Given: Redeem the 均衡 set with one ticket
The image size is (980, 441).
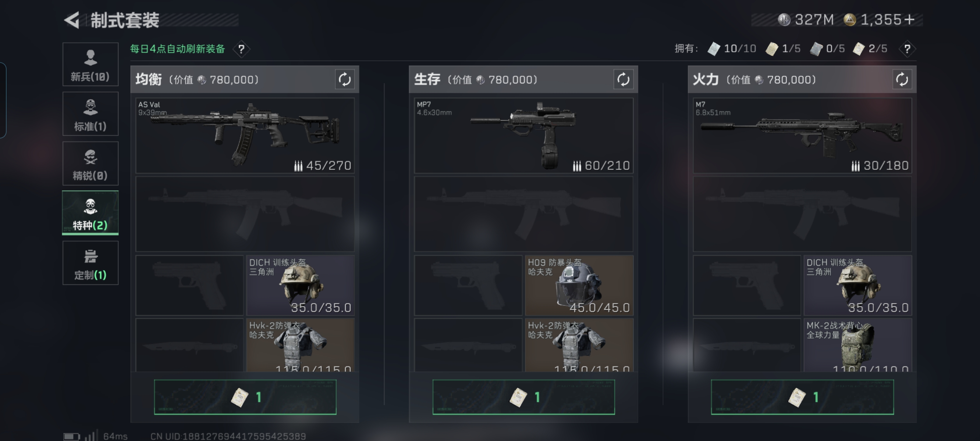Looking at the screenshot, I should (x=245, y=397).
